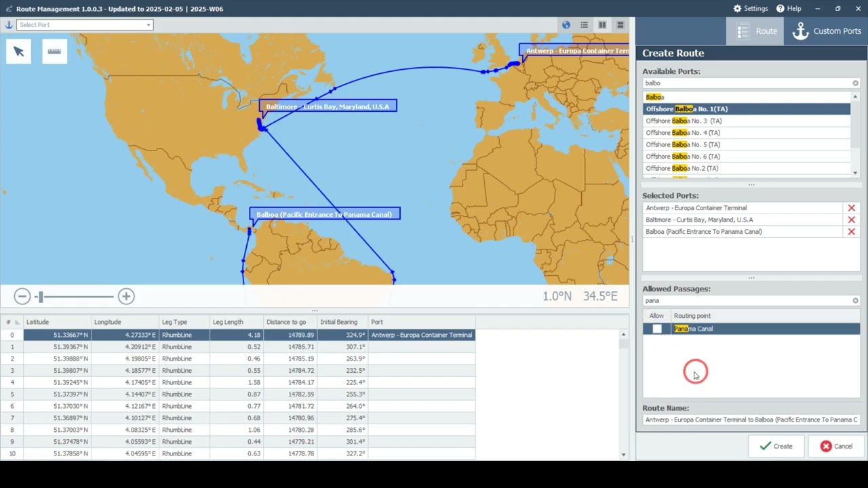Select Balboa in available ports
This screenshot has height=488, width=868.
pyautogui.click(x=747, y=97)
